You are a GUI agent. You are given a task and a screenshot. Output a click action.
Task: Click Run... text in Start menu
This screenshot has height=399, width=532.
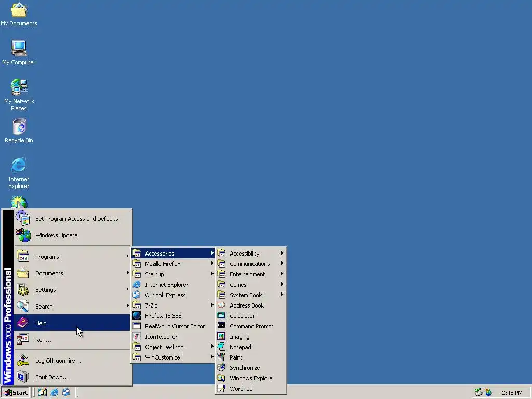(x=43, y=340)
